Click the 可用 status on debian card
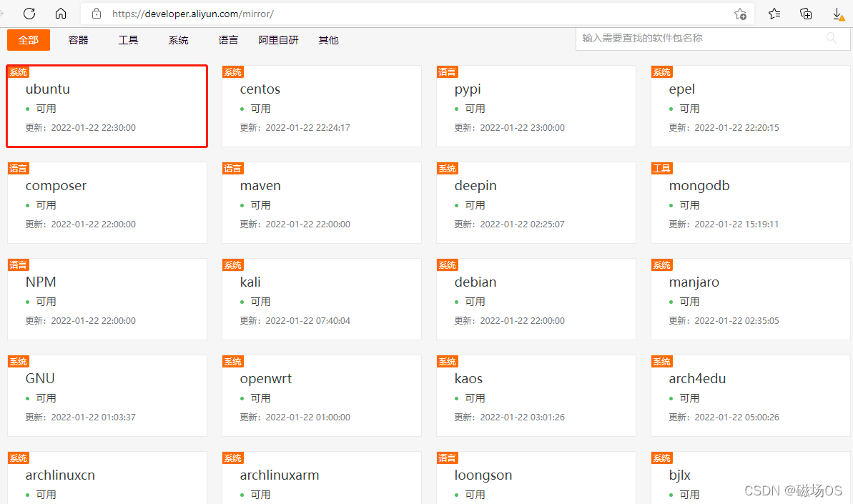This screenshot has height=504, width=853. (475, 302)
